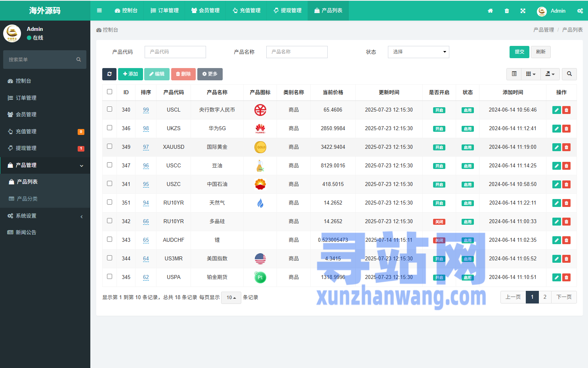Open the page size 10 dropdown
Screen dimensions: 588x368
pyautogui.click(x=231, y=298)
